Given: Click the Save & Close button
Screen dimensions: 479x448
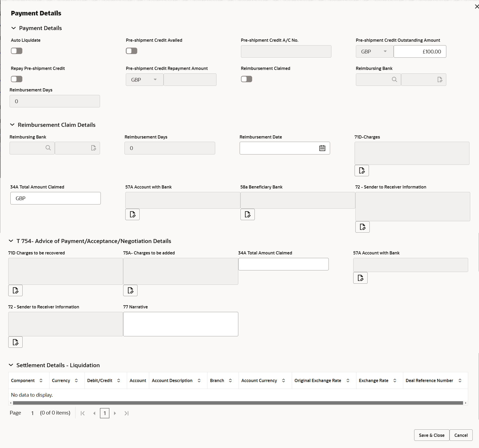Looking at the screenshot, I should point(431,435).
